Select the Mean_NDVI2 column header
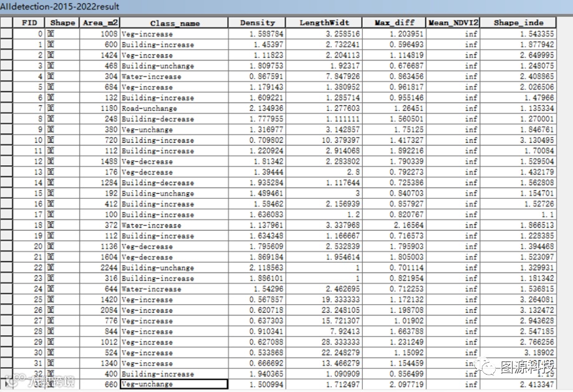 453,22
